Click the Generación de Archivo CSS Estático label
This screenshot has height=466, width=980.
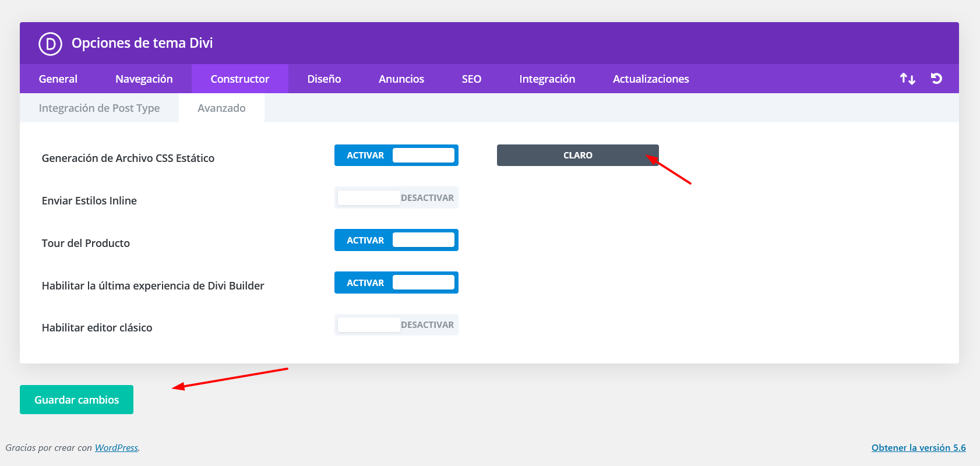tap(128, 158)
